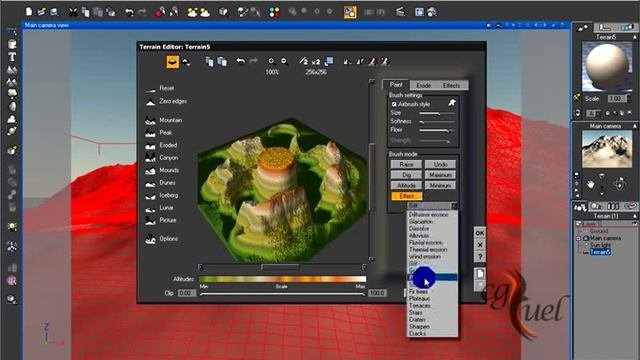Expand the Main camera tree node
640x360 pixels.
(579, 238)
